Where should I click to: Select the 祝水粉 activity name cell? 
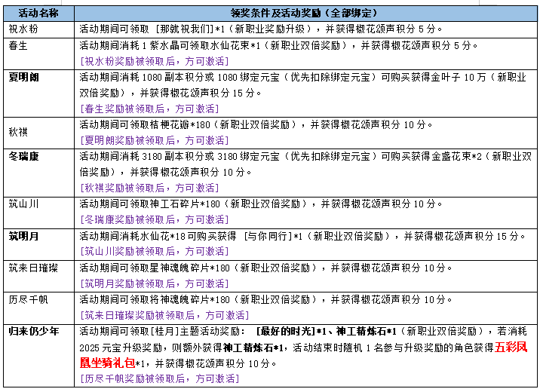38,29
